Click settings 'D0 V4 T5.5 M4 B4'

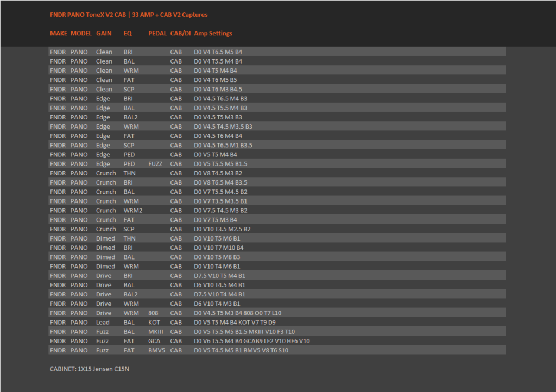(218, 61)
